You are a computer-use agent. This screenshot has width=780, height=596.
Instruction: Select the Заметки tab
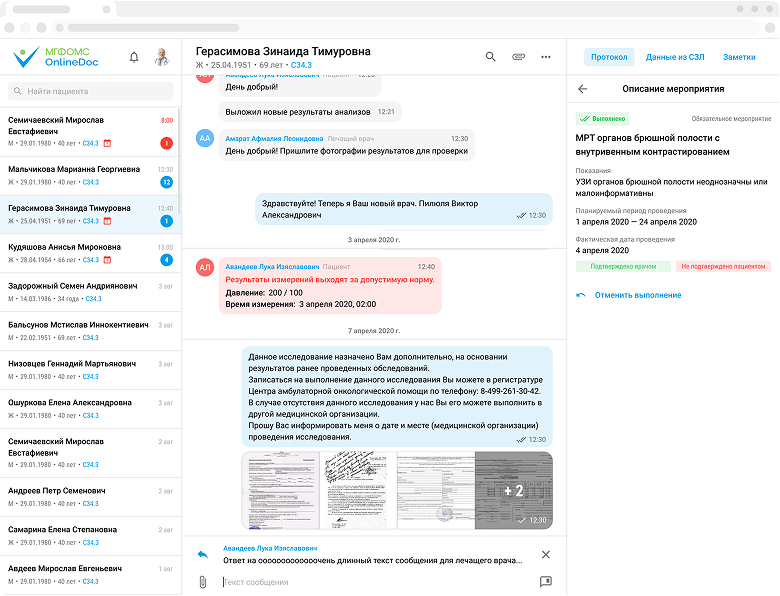(739, 57)
